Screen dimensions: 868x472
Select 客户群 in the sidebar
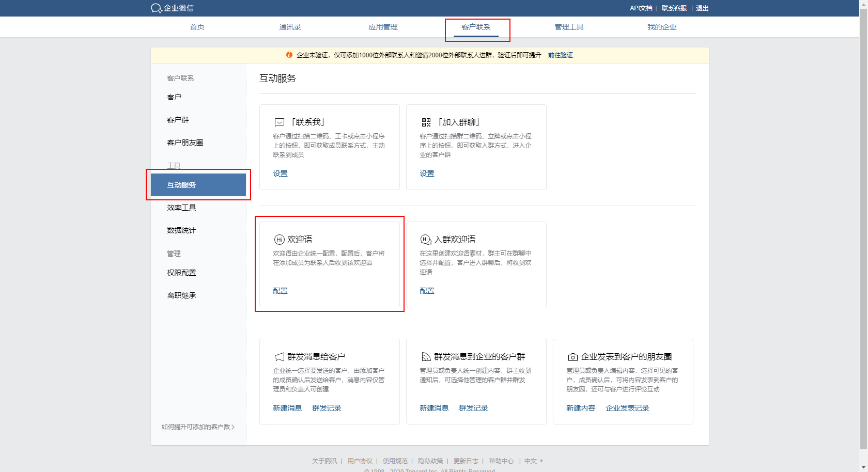click(198, 120)
